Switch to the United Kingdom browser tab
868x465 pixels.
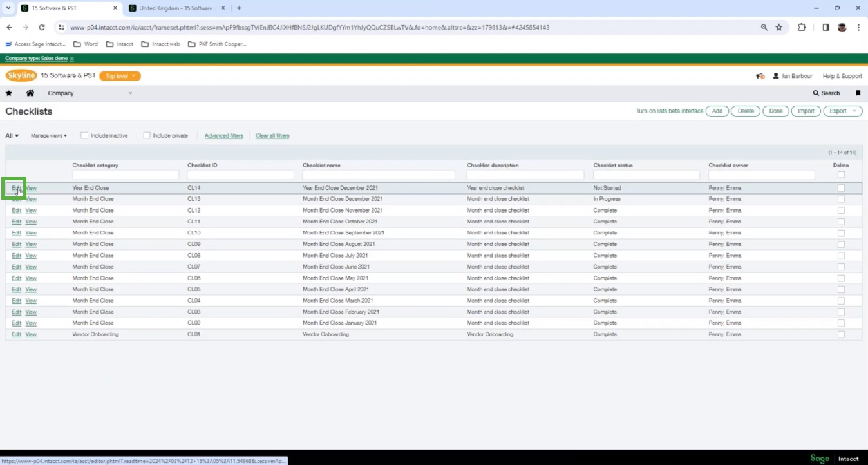[x=175, y=8]
